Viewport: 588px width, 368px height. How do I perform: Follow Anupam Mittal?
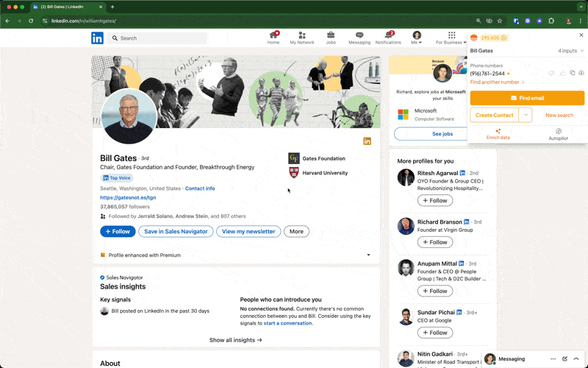(x=435, y=291)
